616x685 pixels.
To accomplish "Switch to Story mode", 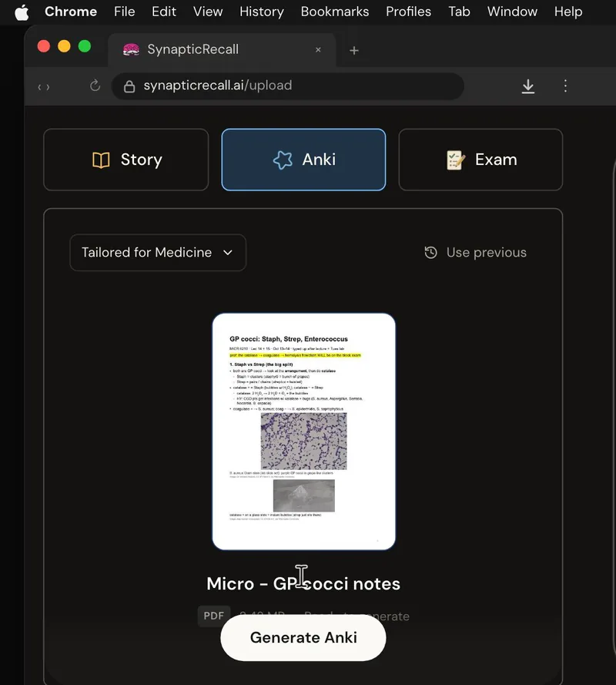I will (126, 159).
